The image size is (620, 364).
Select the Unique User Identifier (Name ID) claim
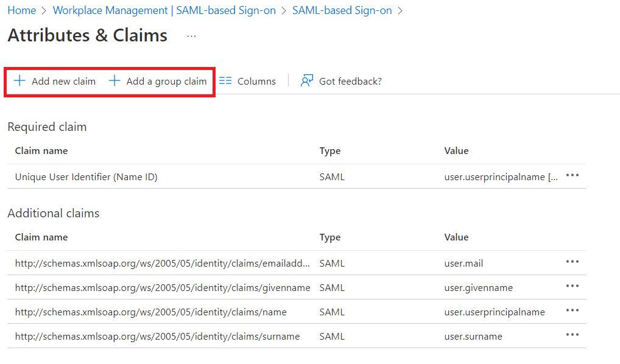(x=86, y=177)
